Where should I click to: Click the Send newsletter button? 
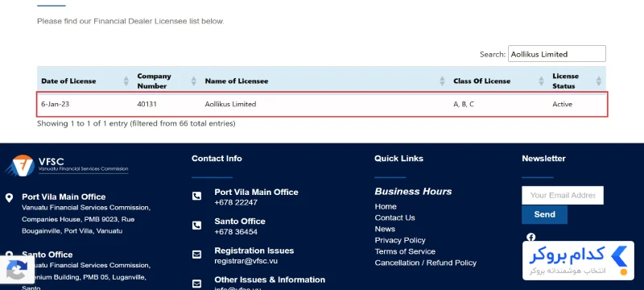tap(544, 214)
